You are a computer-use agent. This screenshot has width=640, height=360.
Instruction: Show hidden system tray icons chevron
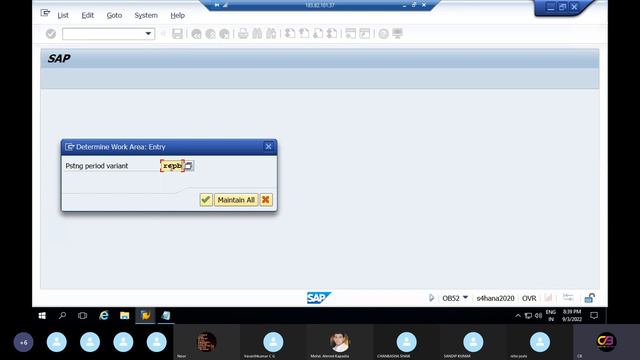click(518, 316)
